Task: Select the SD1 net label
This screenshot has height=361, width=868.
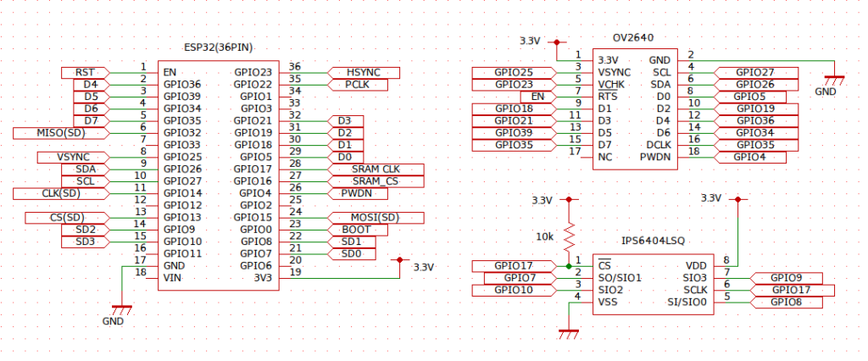Action: pyautogui.click(x=352, y=242)
